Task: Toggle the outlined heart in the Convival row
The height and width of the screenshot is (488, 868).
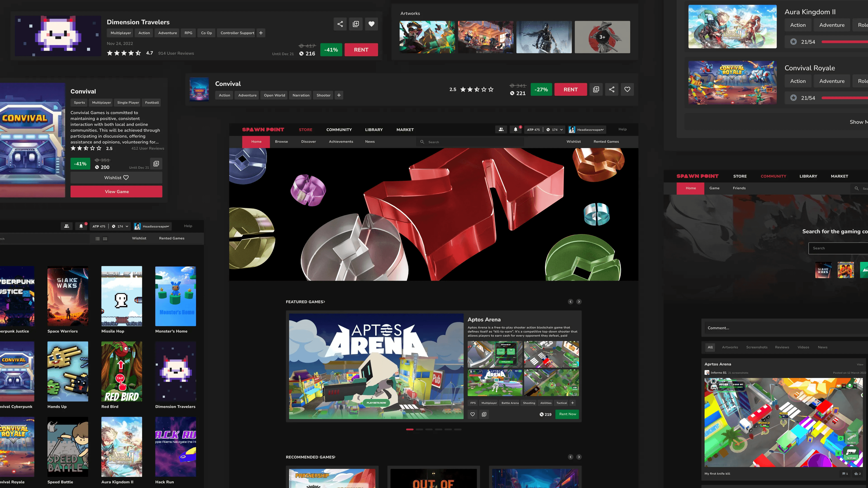Action: pyautogui.click(x=627, y=89)
